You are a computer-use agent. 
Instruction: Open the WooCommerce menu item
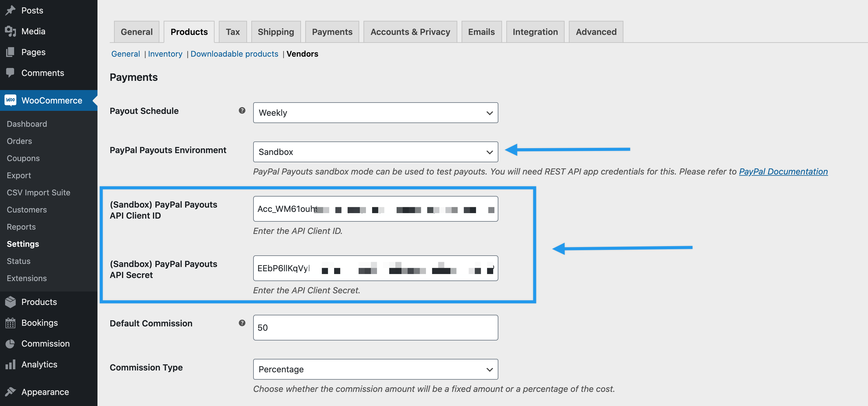tap(48, 100)
